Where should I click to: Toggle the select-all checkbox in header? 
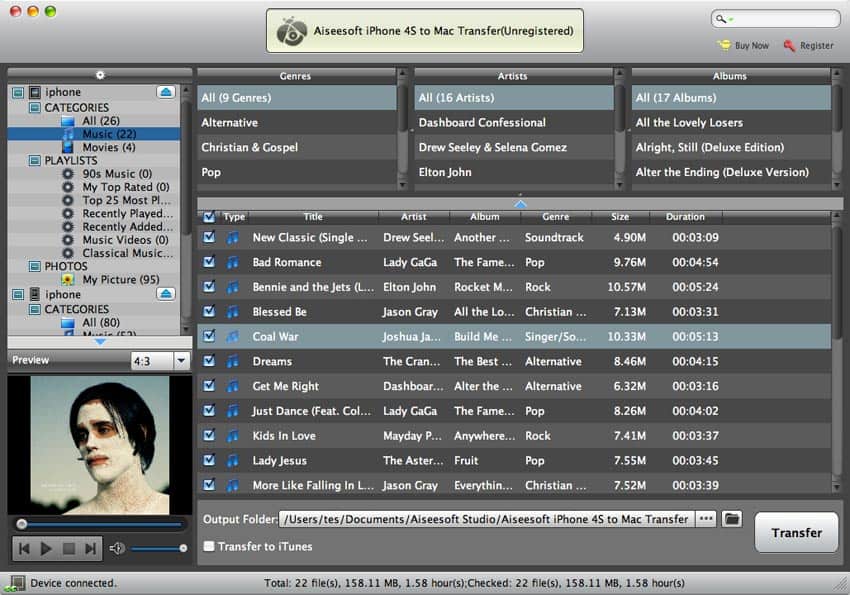(209, 217)
